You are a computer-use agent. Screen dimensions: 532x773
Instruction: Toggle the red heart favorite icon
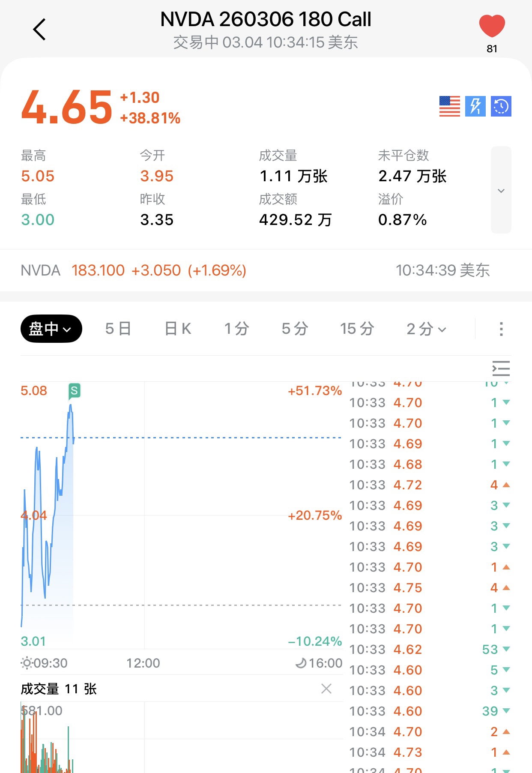pyautogui.click(x=492, y=26)
